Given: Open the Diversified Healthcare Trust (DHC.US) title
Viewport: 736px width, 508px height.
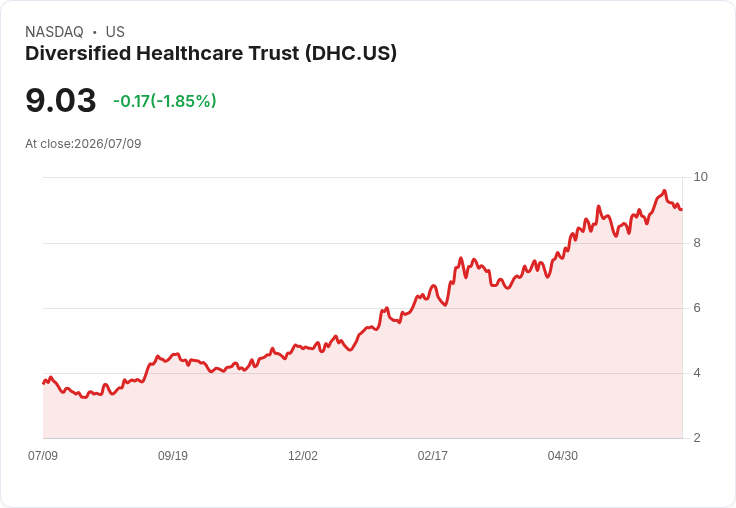Looking at the screenshot, I should pos(211,53).
